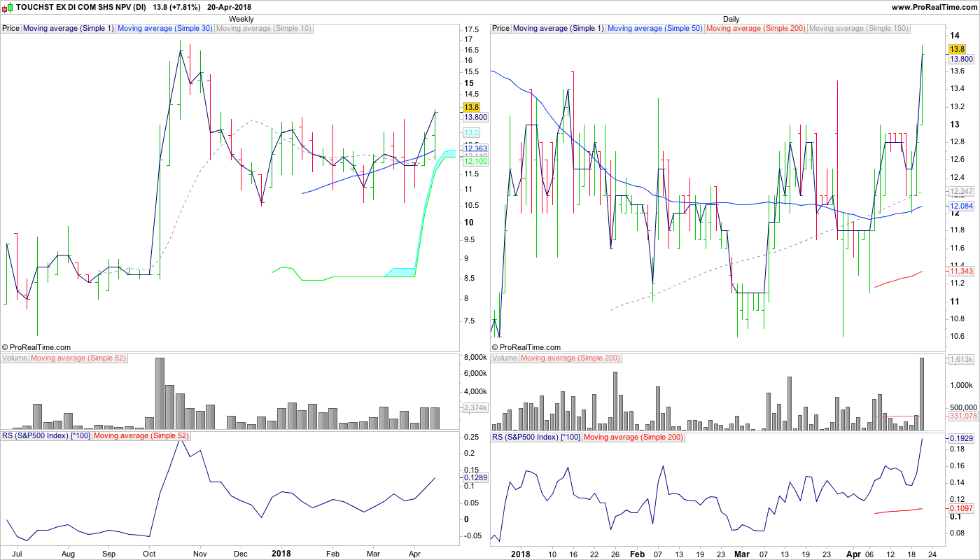Open Moving average (Simple 50) indicator label
Screen dimensions: 980x560
tap(655, 29)
